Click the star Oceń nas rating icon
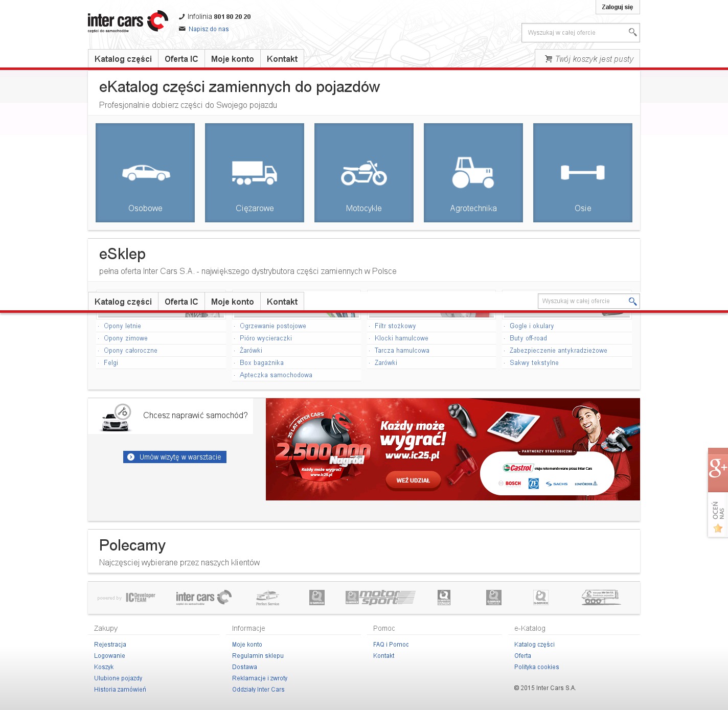Screen dimensions: 728x710 718,528
